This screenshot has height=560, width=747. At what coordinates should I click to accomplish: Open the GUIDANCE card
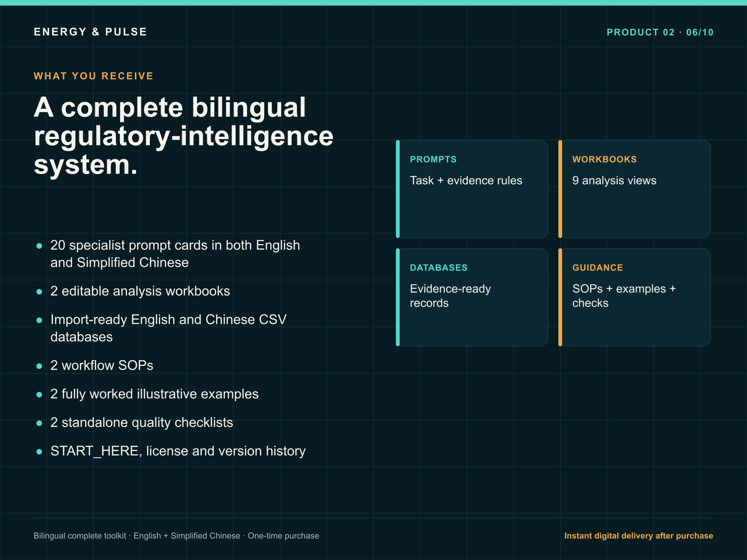(x=634, y=297)
